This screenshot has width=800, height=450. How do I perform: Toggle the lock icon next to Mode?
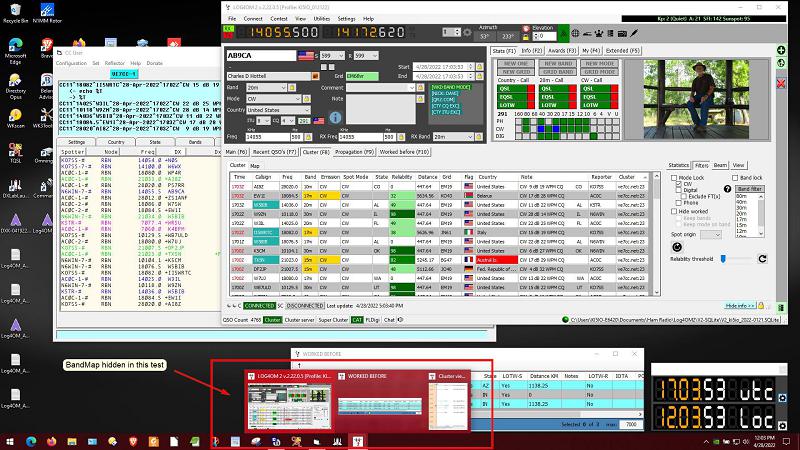point(307,98)
